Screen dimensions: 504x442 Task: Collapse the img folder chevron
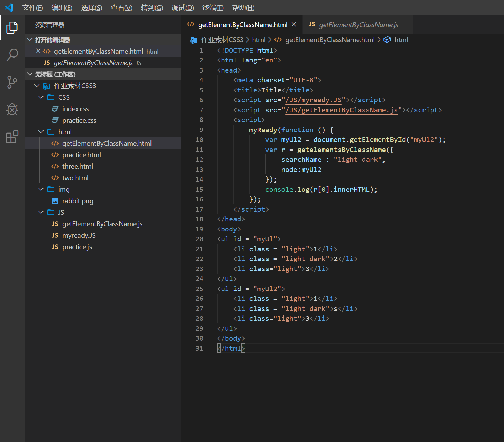(x=41, y=189)
